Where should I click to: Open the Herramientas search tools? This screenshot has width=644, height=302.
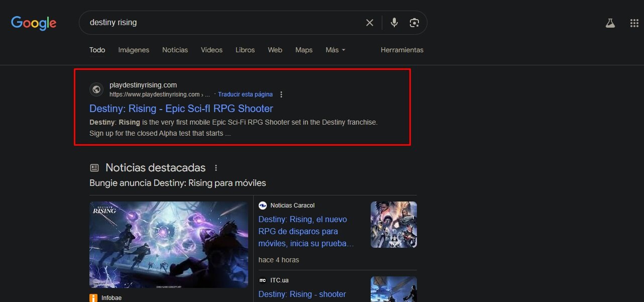click(x=402, y=50)
